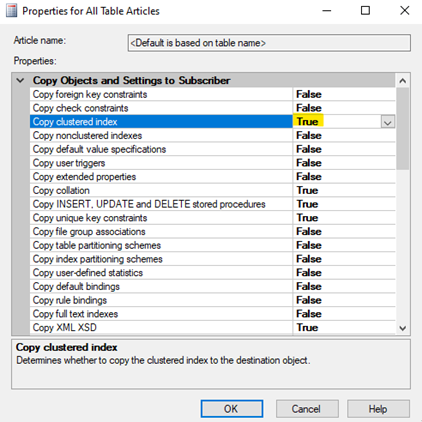
Task: Confirm settings with the OK button
Action: coord(232,409)
